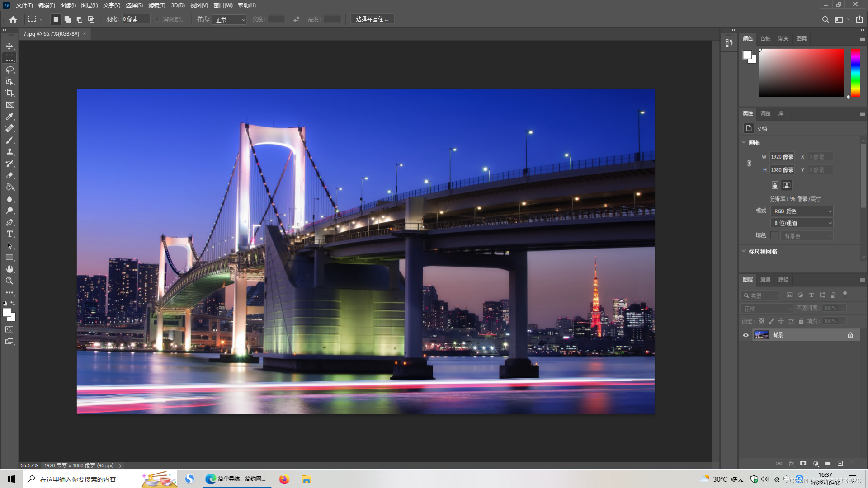Click the 选择并遮住 button

click(372, 19)
